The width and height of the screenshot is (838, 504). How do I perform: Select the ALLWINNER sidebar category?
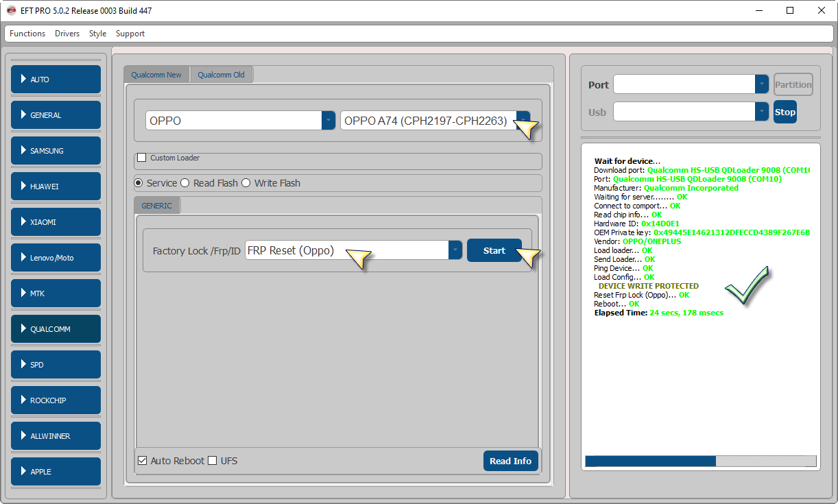pos(56,436)
